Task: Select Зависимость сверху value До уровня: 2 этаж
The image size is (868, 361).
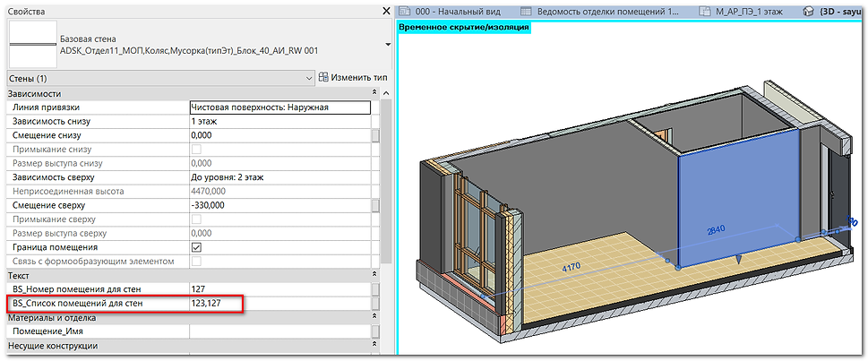Action: click(x=279, y=177)
